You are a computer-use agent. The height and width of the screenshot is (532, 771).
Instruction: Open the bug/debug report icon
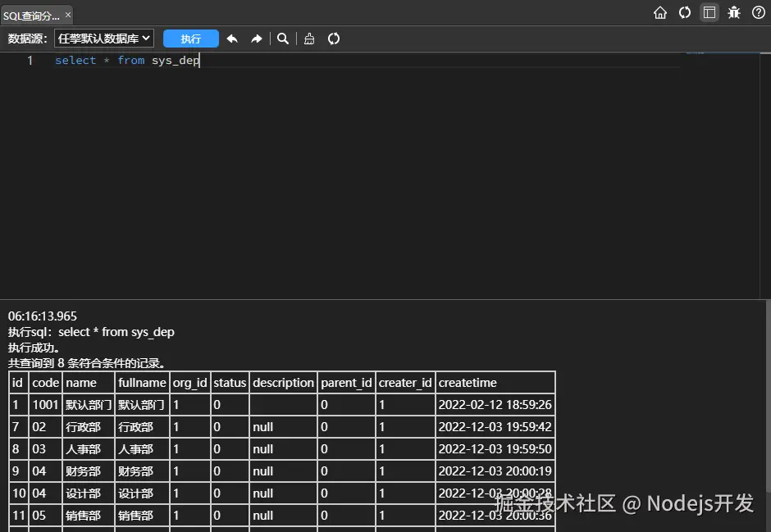[734, 12]
